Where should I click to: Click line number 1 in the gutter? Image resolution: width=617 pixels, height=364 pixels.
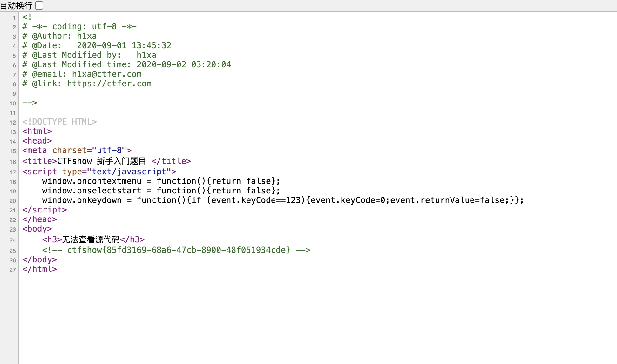pos(14,18)
